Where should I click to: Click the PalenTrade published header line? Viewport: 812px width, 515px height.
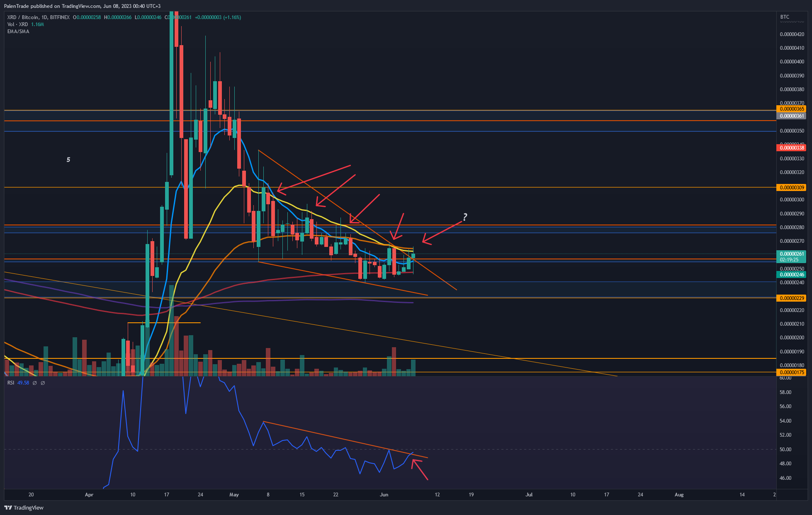coord(82,6)
